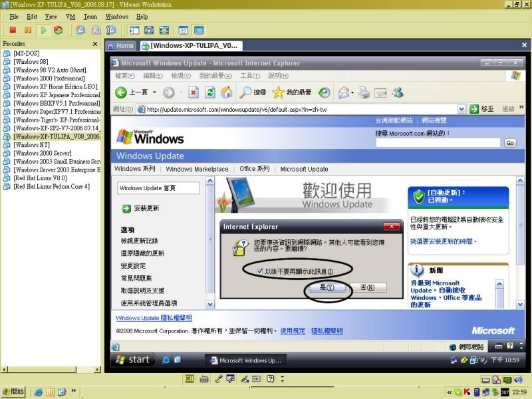Check the 以後不要再顯示此訊息 checkbox
This screenshot has width=532, height=399.
click(260, 271)
